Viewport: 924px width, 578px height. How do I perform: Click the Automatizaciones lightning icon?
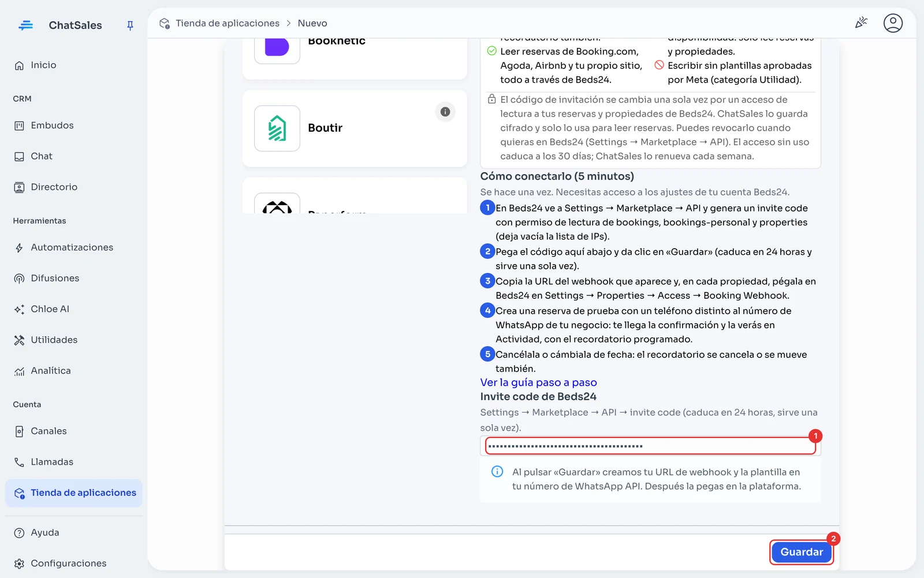tap(19, 247)
